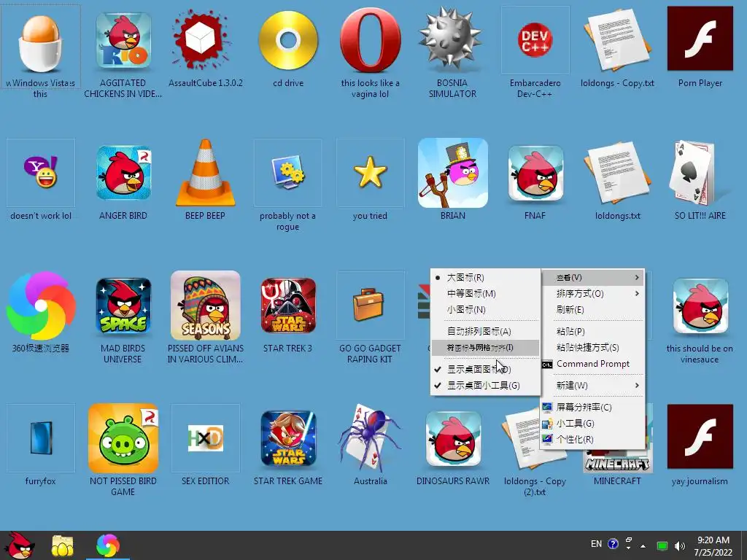Launch 360 browser desktop shortcut
This screenshot has width=747, height=560.
point(41,306)
